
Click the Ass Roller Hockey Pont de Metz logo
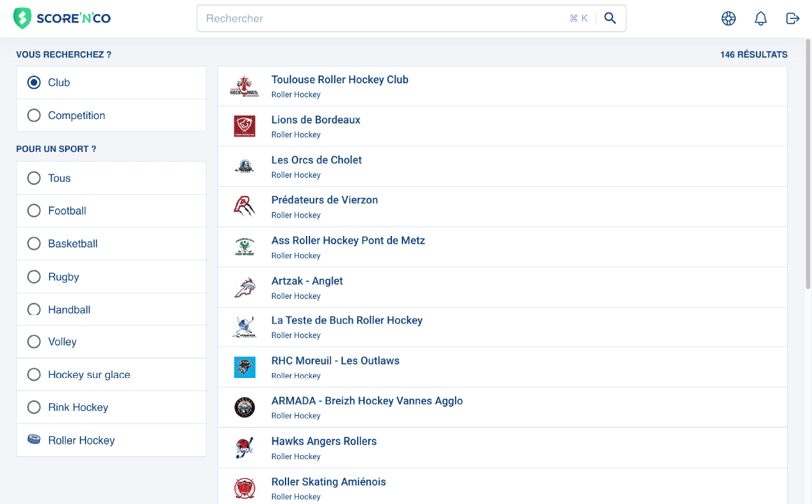pos(244,246)
